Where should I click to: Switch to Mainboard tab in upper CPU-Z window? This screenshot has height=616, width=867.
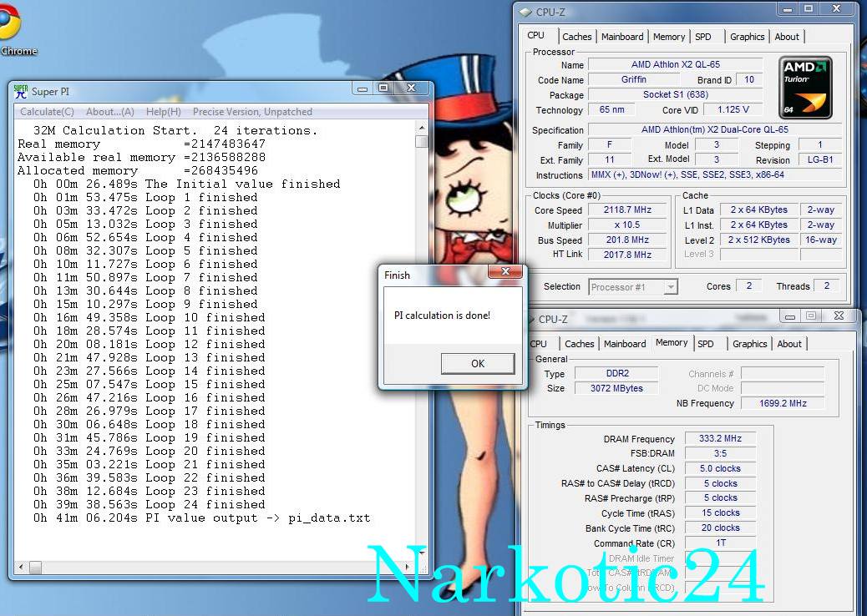point(622,37)
